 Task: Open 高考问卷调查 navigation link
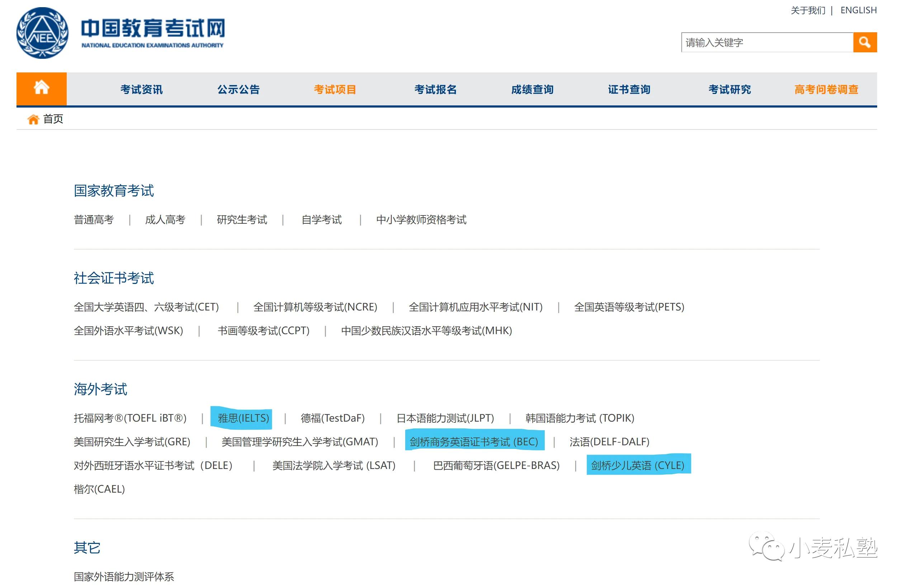pyautogui.click(x=826, y=90)
